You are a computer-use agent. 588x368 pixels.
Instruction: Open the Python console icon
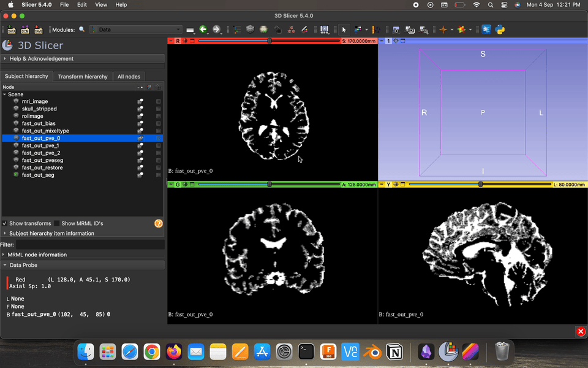500,29
